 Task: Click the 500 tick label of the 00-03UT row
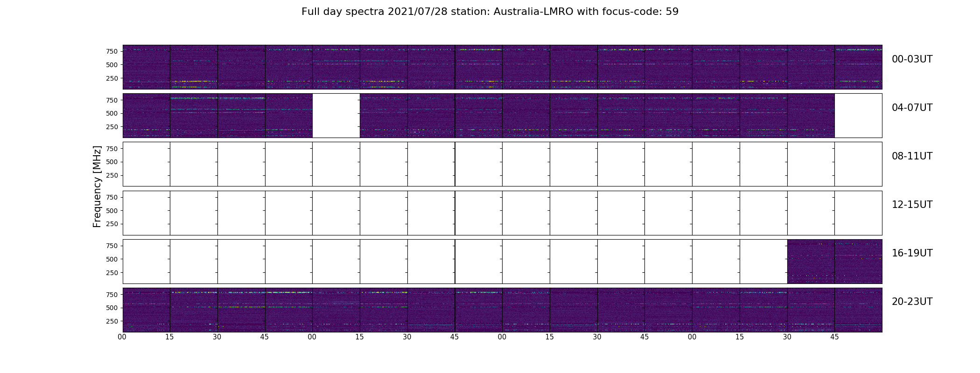click(x=112, y=65)
